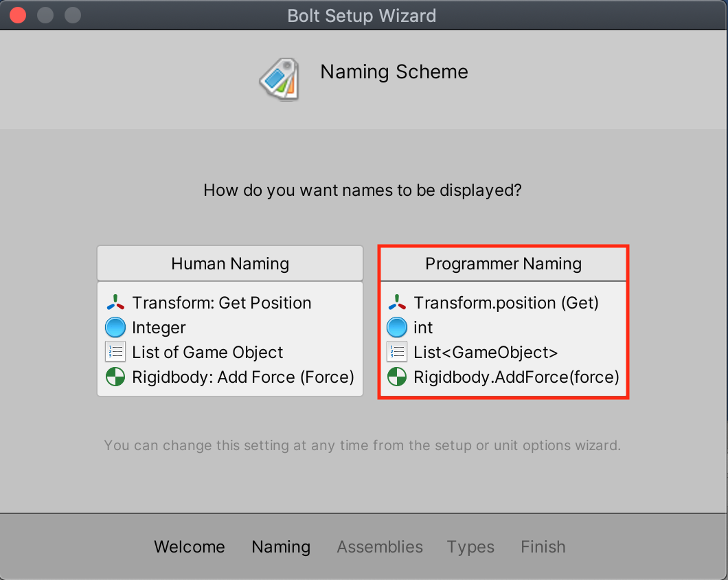Click the Naming step label
This screenshot has width=728, height=580.
tap(280, 547)
